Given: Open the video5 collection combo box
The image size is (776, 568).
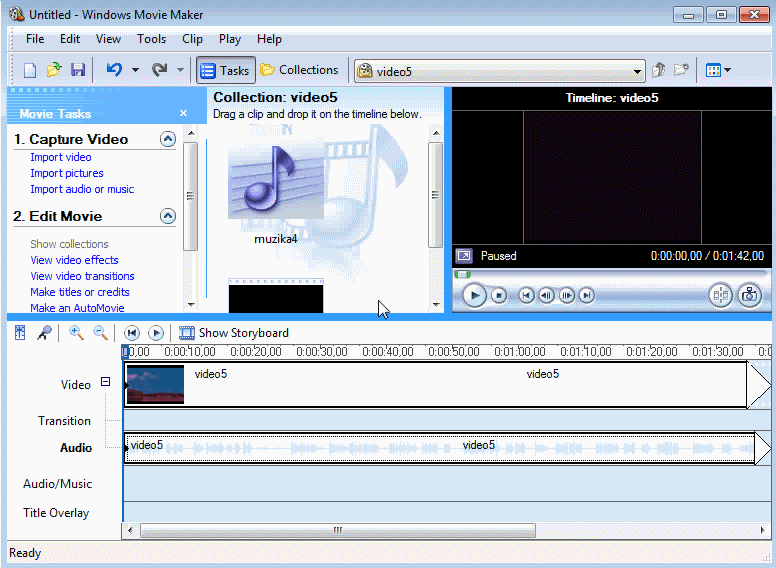Looking at the screenshot, I should [500, 71].
